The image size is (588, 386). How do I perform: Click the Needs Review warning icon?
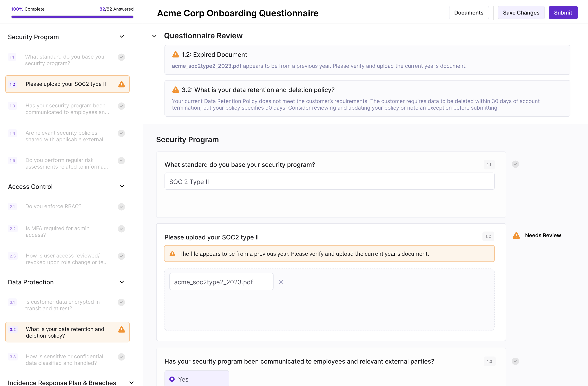[x=516, y=235]
